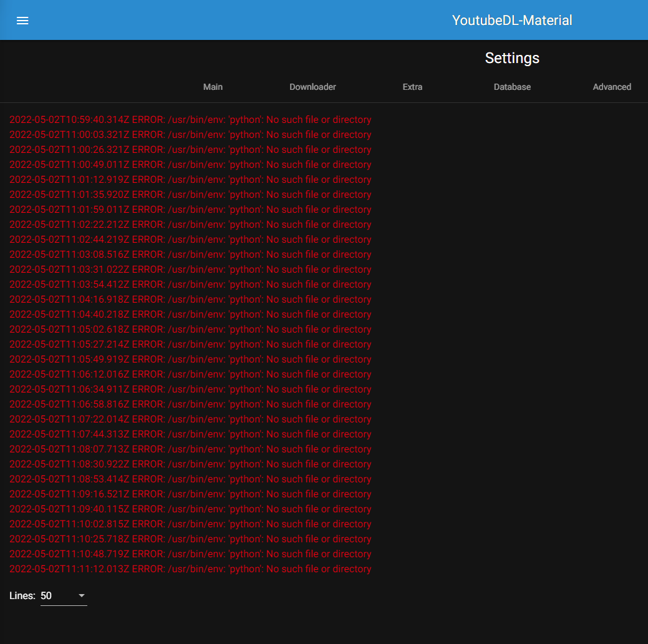
Task: Select the error logged at 11:05:27
Action: [190, 344]
